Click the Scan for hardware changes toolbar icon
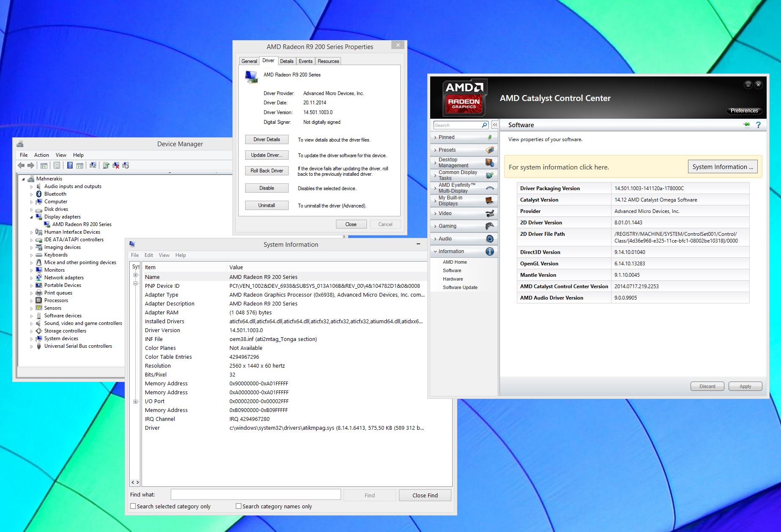781x532 pixels. pos(93,165)
